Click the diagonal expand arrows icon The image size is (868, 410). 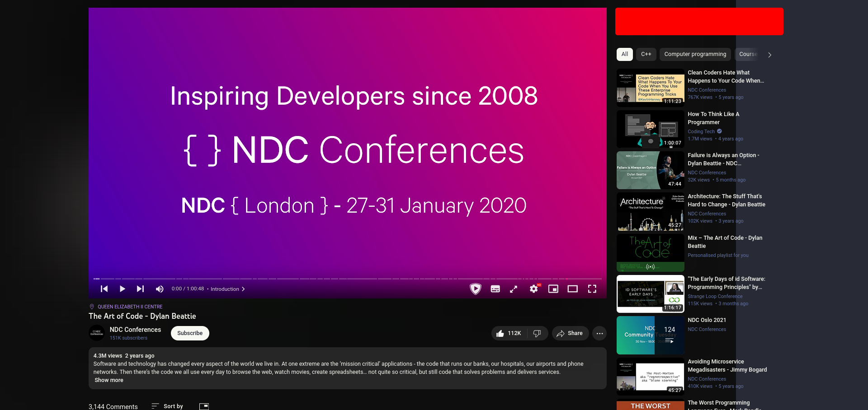pos(514,289)
